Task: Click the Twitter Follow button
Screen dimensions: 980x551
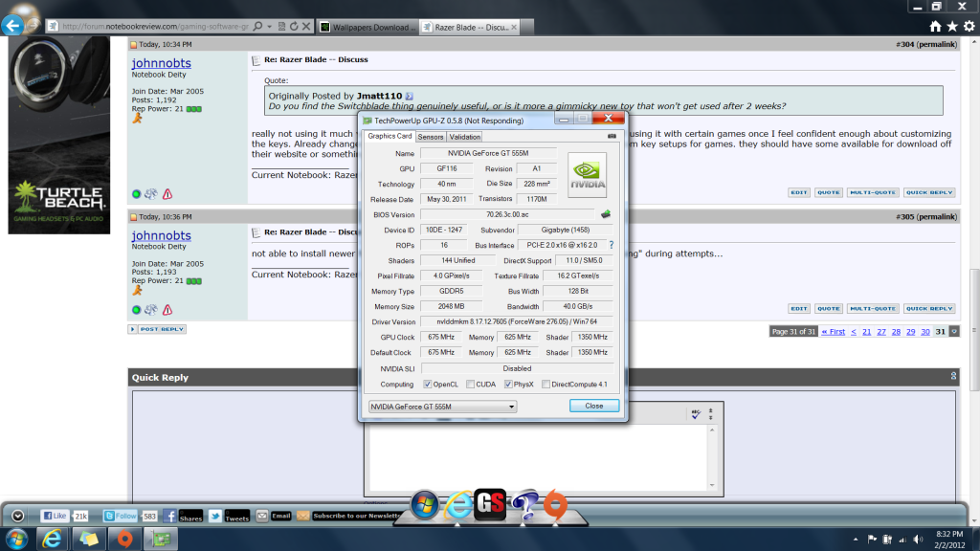Action: coord(120,516)
